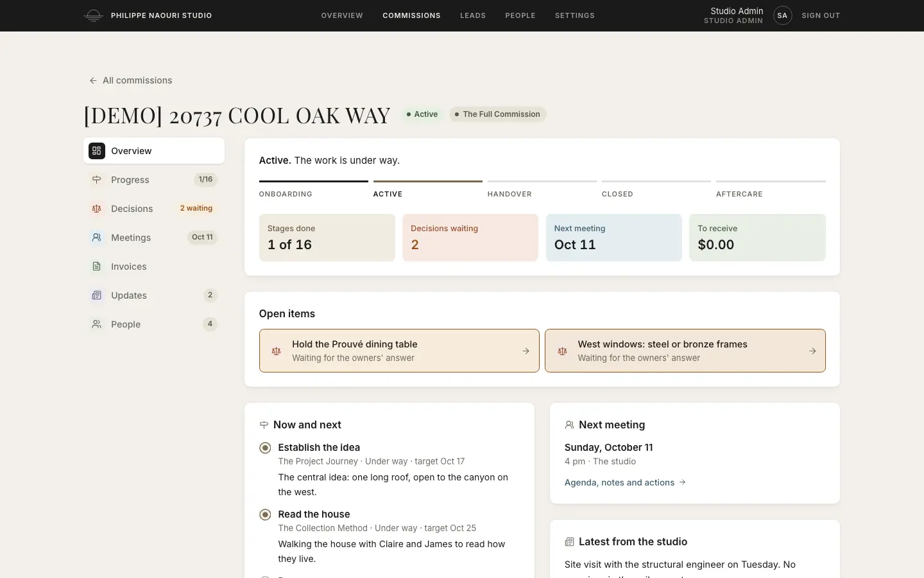Click the Progress signpost icon in sidebar
This screenshot has width=924, height=578.
point(97,180)
